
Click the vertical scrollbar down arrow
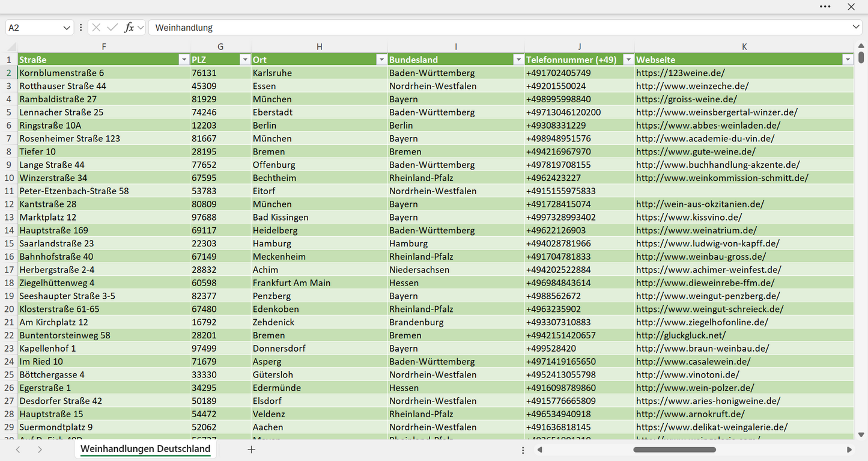point(861,435)
